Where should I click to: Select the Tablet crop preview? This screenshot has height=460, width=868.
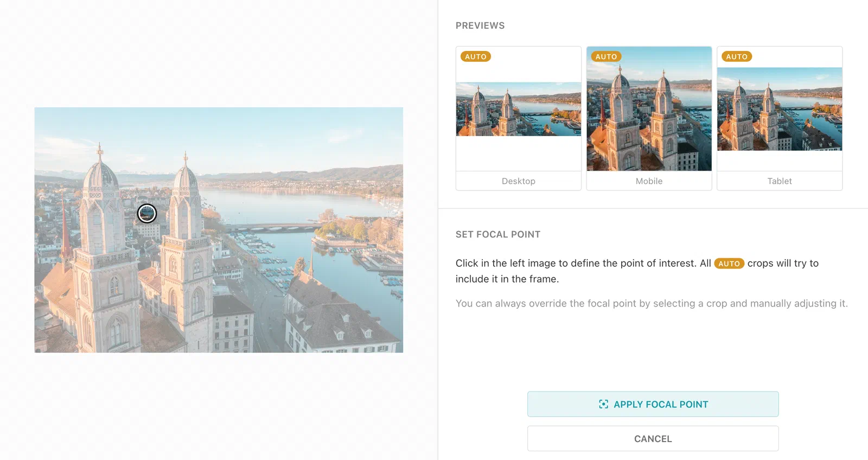pyautogui.click(x=780, y=118)
